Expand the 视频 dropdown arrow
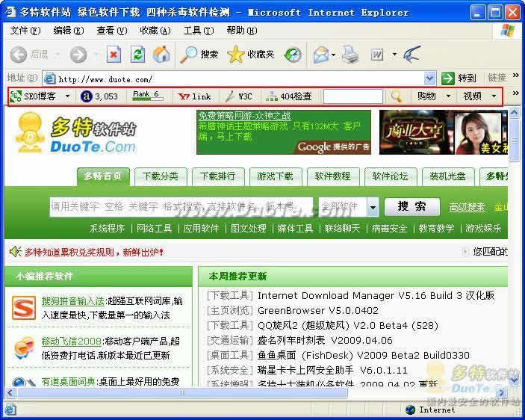Image resolution: width=525 pixels, height=420 pixels. coord(494,96)
